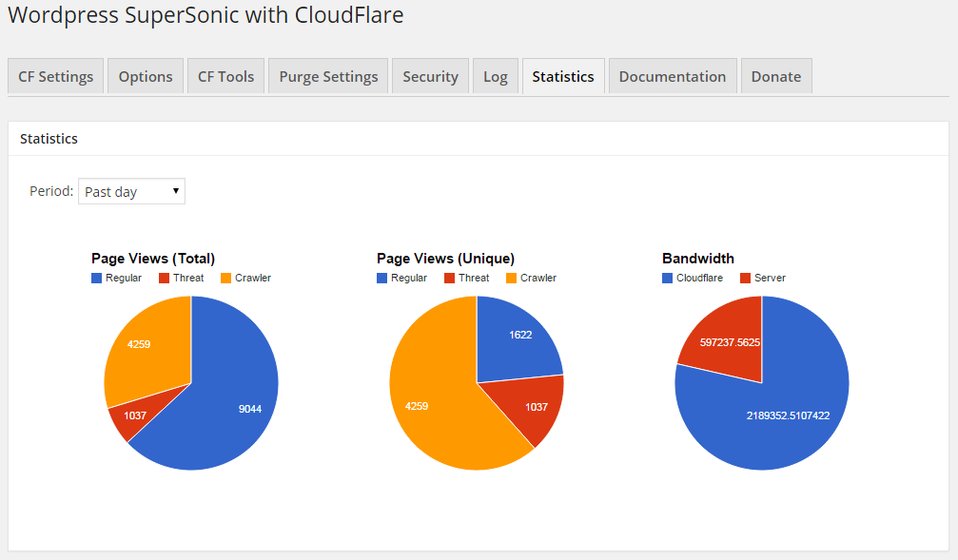The image size is (958, 560).
Task: Select the Statistics tab
Action: [563, 76]
